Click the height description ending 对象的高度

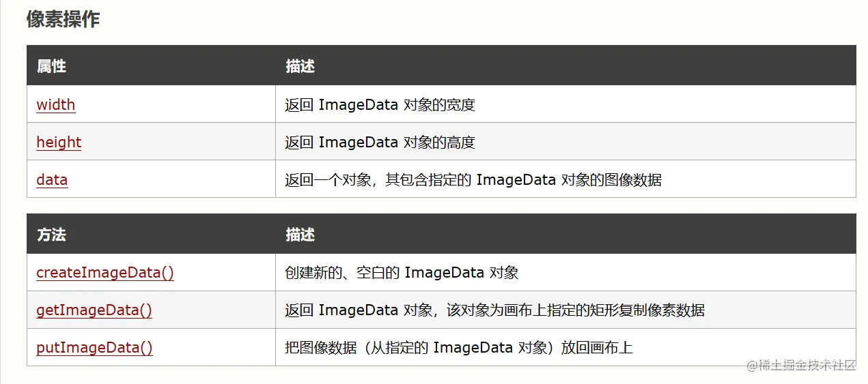pos(380,142)
